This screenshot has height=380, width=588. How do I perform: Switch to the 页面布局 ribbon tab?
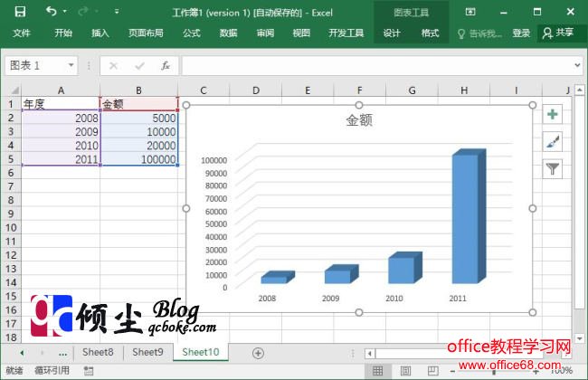(146, 33)
